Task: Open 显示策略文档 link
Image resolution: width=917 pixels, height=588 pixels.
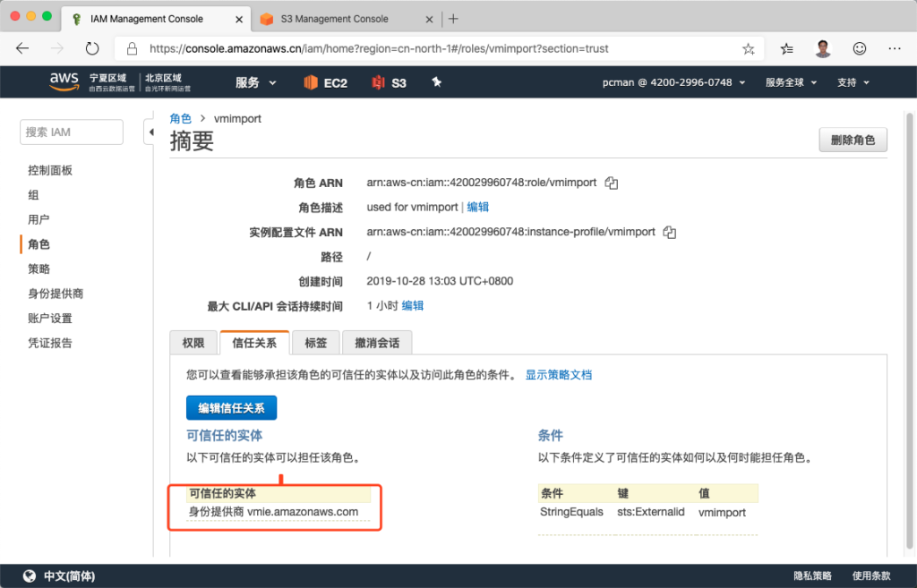Action: pyautogui.click(x=558, y=375)
